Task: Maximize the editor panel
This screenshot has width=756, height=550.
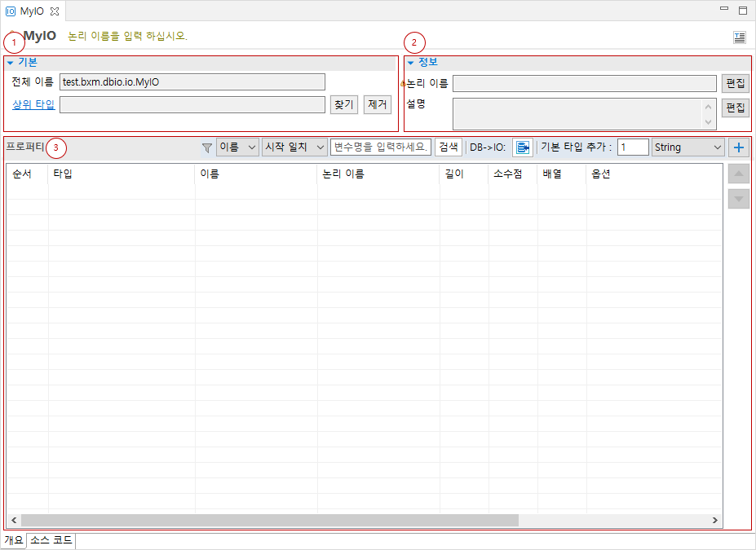Action: (743, 11)
